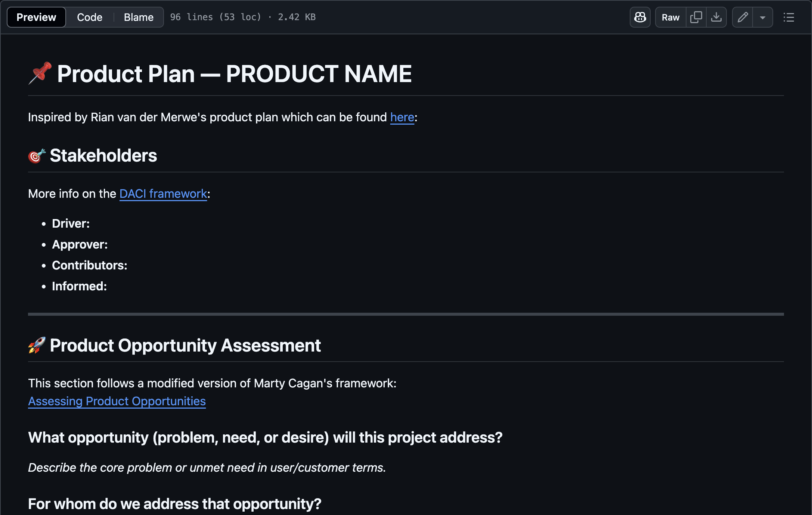
Task: Switch to the Preview tab
Action: point(36,17)
